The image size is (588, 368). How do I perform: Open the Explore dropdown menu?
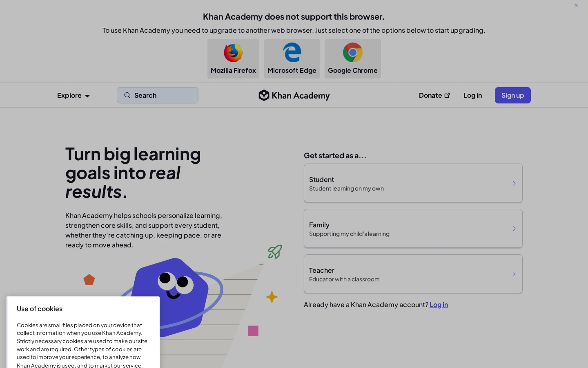(73, 95)
